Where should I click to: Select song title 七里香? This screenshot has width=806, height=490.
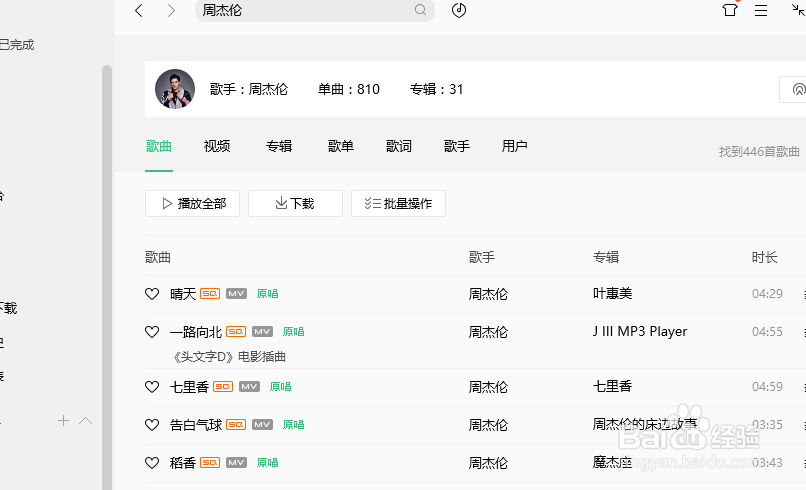(x=189, y=387)
